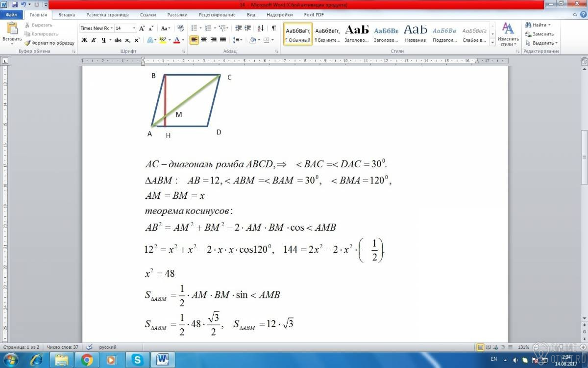The image size is (588, 368).
Task: Open the Times New Roman font dropdown
Action: point(97,28)
